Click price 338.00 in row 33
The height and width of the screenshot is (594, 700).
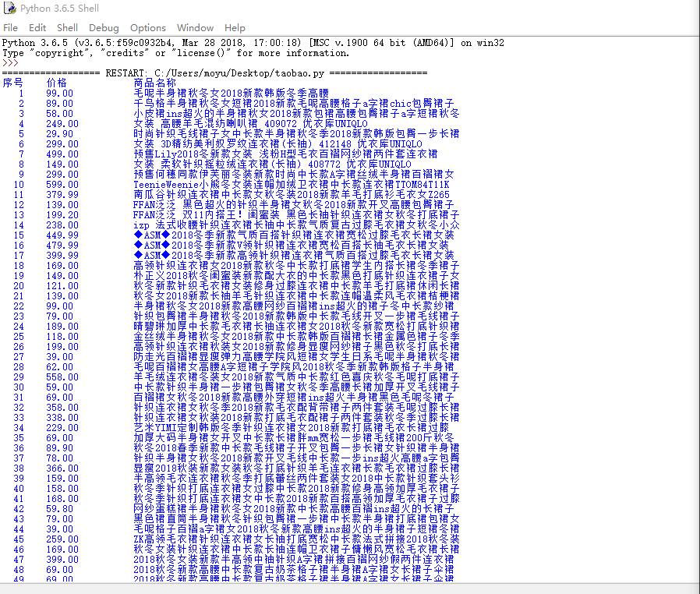pos(62,418)
